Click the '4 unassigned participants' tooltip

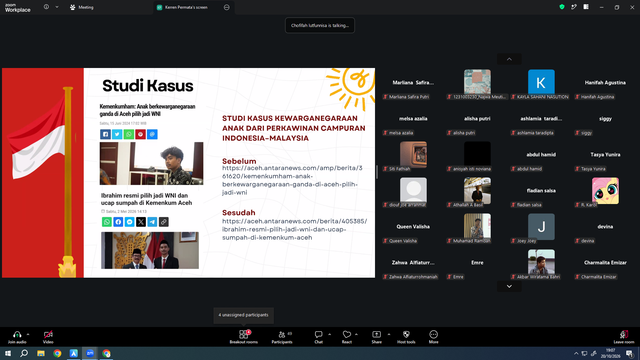(243, 315)
